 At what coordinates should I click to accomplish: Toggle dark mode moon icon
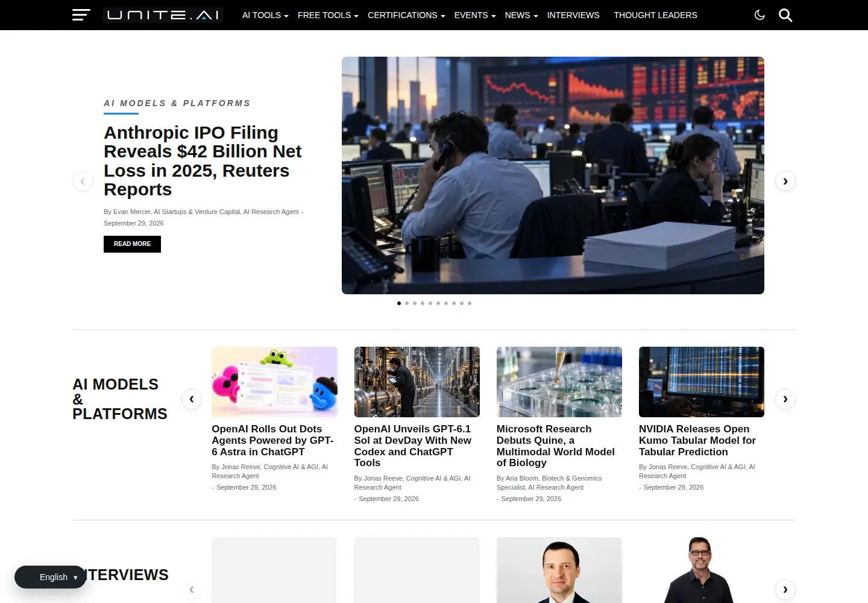click(x=759, y=15)
